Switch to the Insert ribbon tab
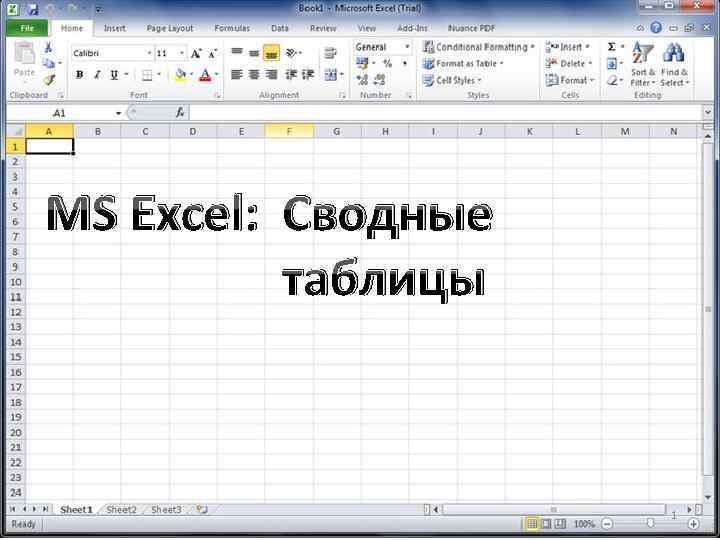This screenshot has height=540, width=720. [114, 28]
